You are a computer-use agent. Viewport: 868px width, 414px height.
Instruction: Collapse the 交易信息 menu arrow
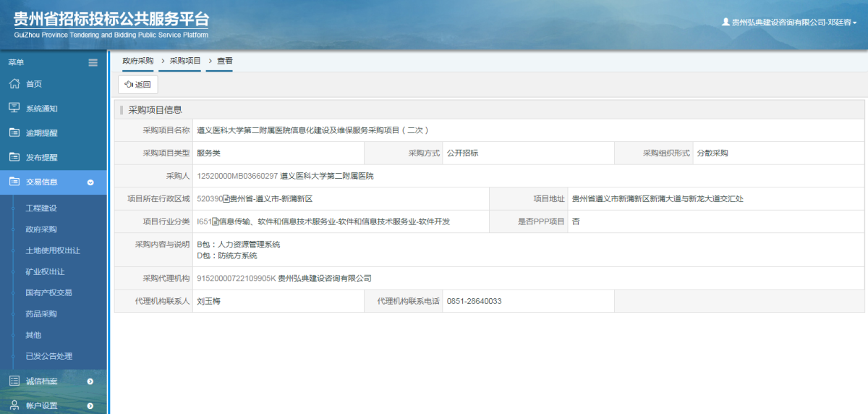(90, 182)
